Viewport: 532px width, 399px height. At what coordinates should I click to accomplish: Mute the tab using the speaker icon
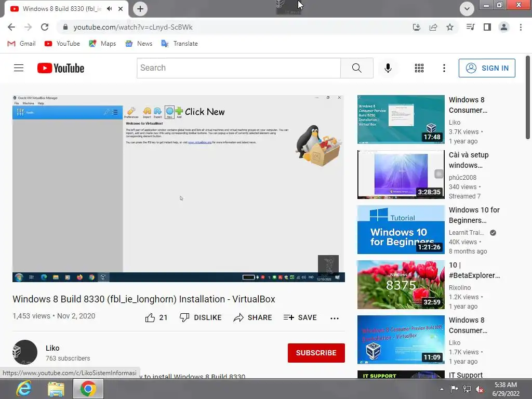[x=109, y=9]
